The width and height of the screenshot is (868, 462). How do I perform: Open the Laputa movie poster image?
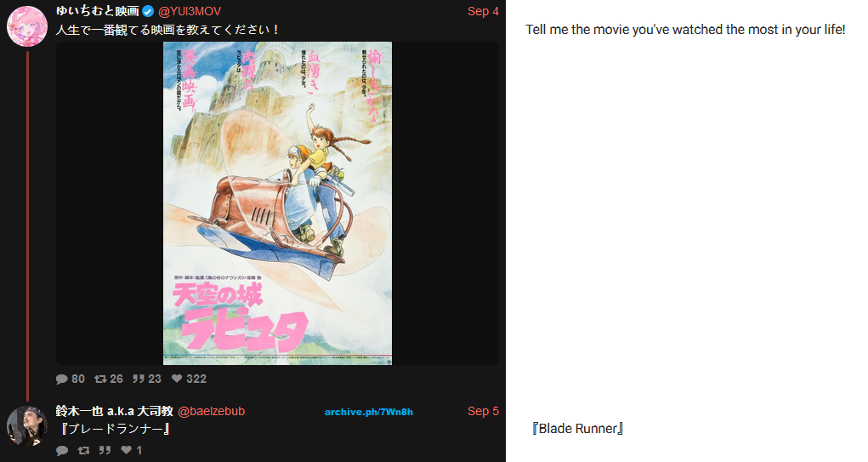tap(277, 203)
